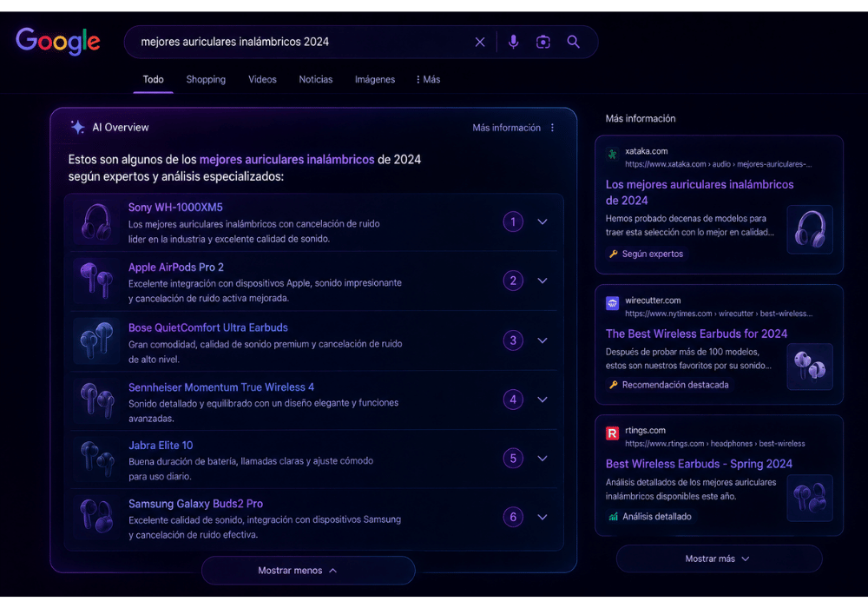The height and width of the screenshot is (608, 868).
Task: Expand Sennheiser Momentum True Wireless 4 chevron
Action: click(542, 400)
